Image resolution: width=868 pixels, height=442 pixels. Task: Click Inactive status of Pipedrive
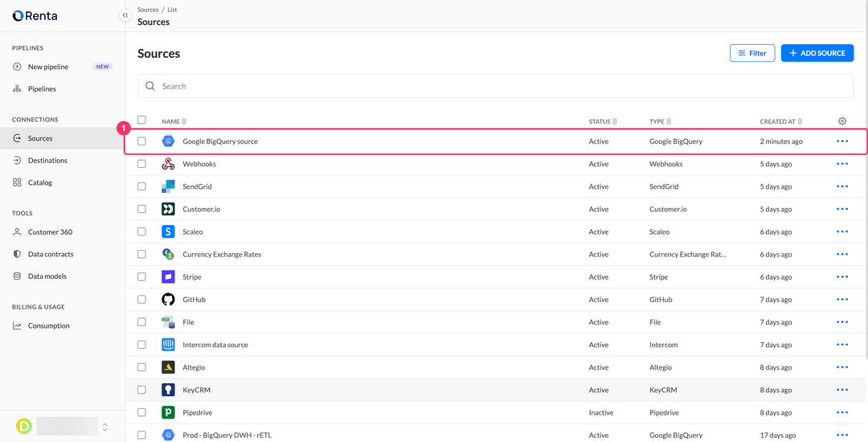[600, 413]
